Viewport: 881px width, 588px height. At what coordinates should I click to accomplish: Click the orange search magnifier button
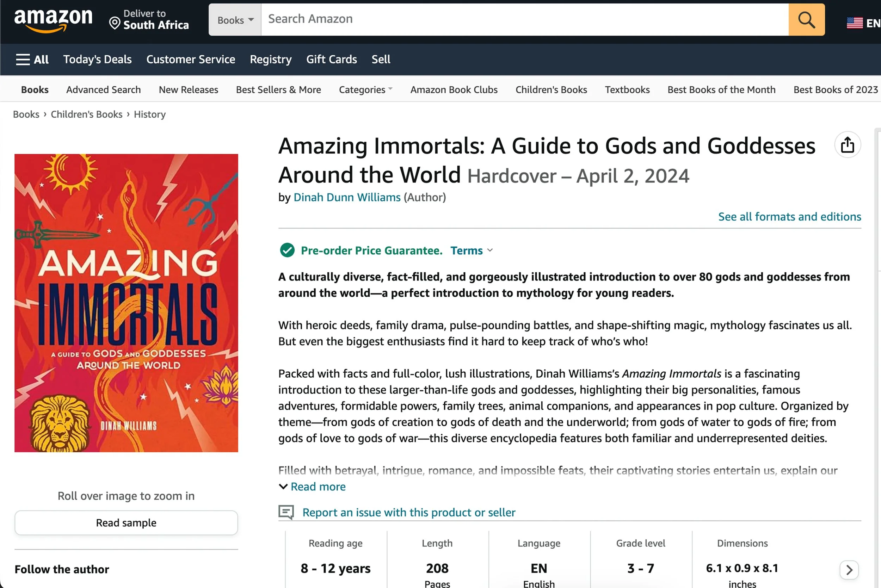(806, 20)
